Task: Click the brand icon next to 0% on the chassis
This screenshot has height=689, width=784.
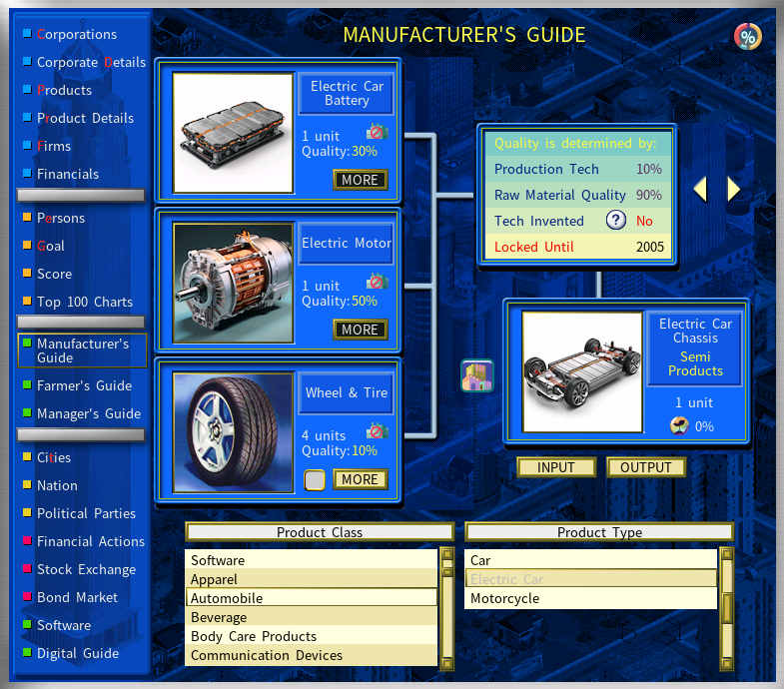Action: click(679, 426)
